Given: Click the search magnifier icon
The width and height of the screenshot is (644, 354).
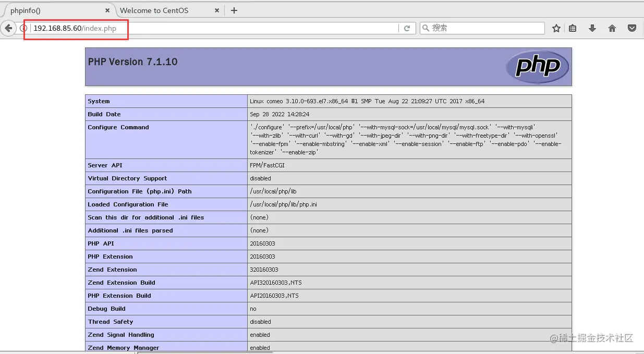Looking at the screenshot, I should point(426,28).
